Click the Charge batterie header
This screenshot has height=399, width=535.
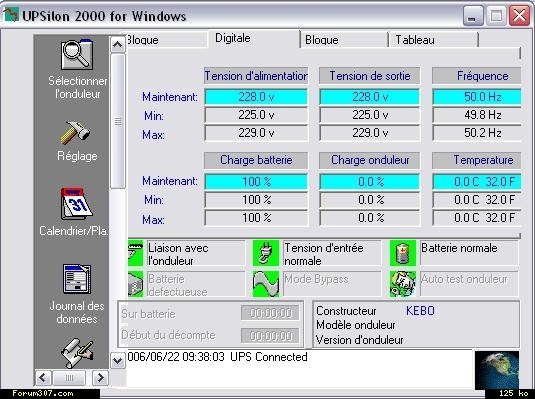pyautogui.click(x=256, y=160)
